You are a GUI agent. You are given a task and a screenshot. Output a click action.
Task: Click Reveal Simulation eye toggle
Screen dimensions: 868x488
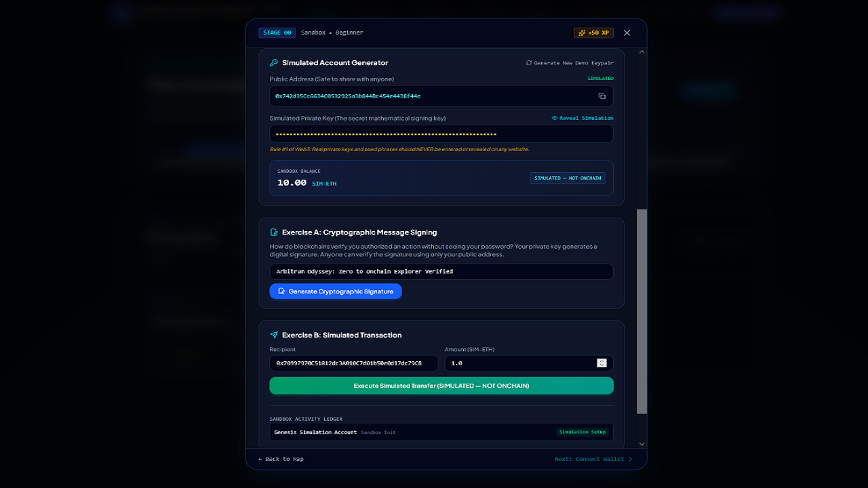(583, 118)
